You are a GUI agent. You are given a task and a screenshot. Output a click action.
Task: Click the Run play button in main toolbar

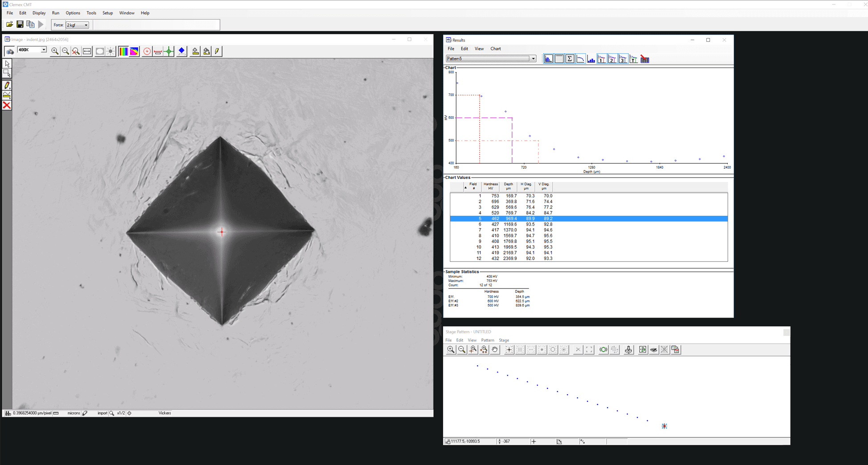pyautogui.click(x=41, y=24)
